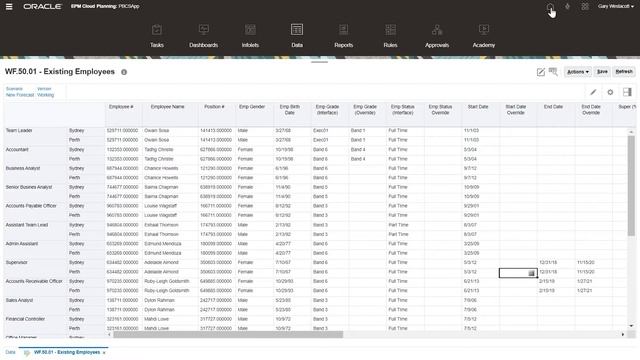The height and width of the screenshot is (360, 640).
Task: Open the Academy cluster
Action: [484, 36]
